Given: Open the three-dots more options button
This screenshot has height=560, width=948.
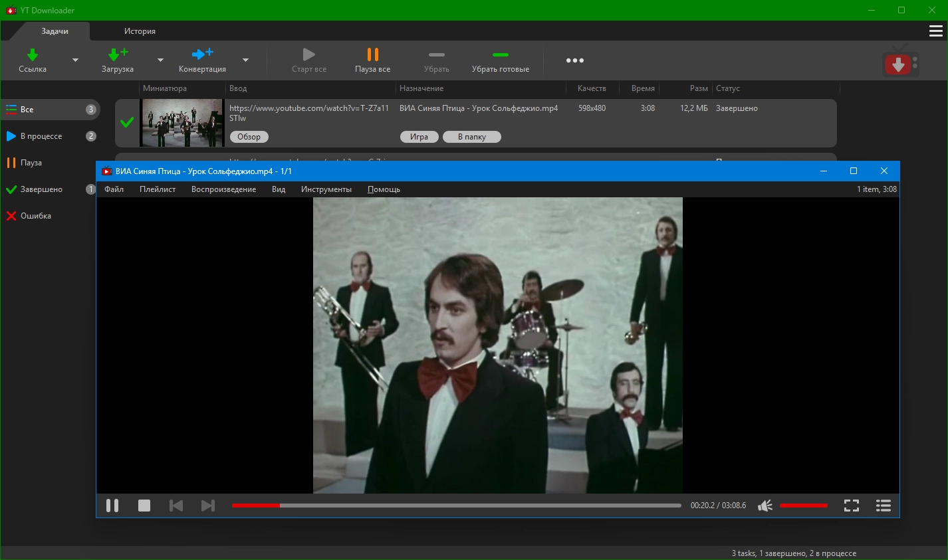Looking at the screenshot, I should click(574, 60).
